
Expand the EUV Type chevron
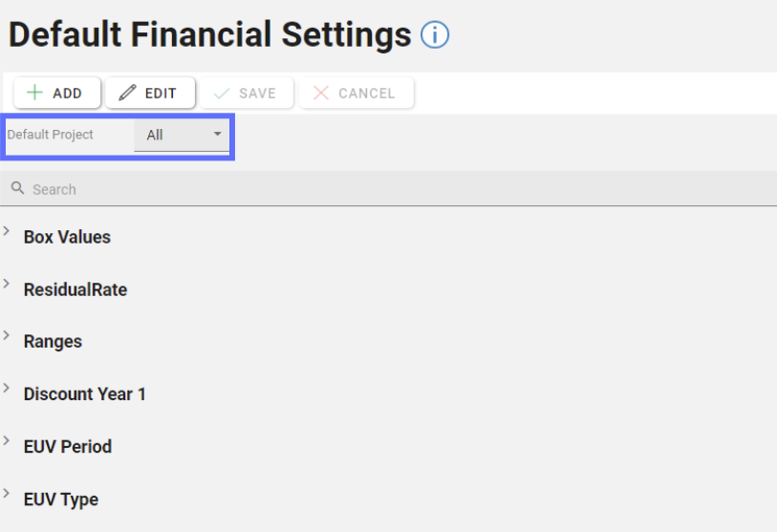coord(8,494)
